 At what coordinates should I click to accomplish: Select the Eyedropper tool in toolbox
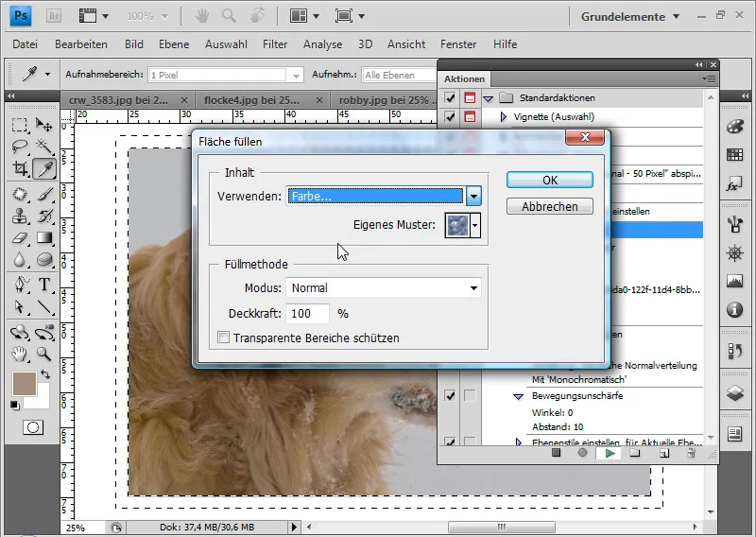tap(44, 169)
